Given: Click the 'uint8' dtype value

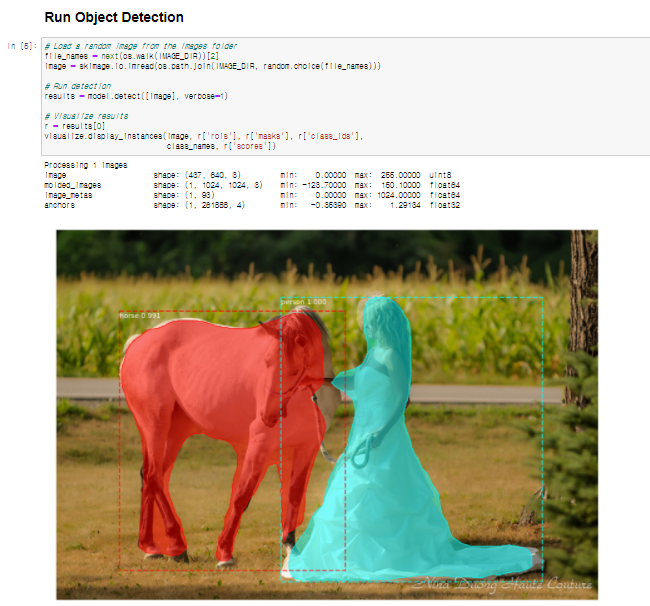Looking at the screenshot, I should coord(440,175).
